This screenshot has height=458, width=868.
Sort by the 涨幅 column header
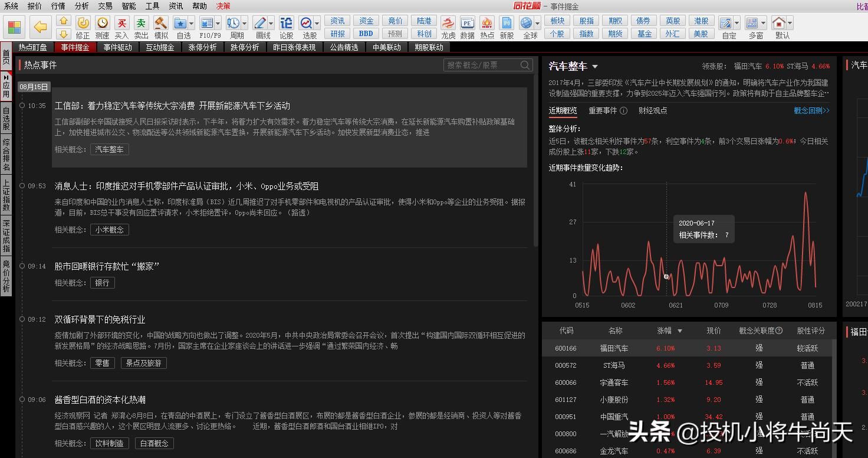coord(670,331)
